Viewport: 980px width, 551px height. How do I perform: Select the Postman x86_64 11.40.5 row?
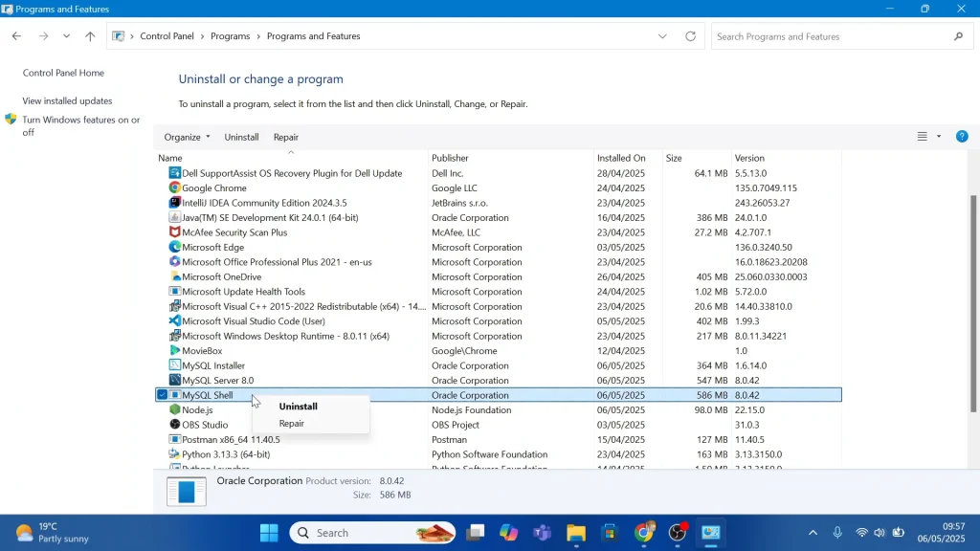498,439
